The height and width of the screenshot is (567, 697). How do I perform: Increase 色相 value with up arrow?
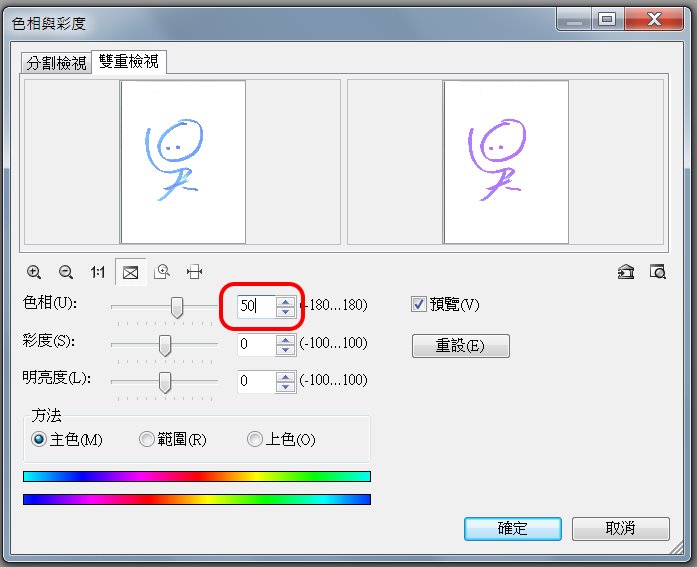click(x=285, y=302)
